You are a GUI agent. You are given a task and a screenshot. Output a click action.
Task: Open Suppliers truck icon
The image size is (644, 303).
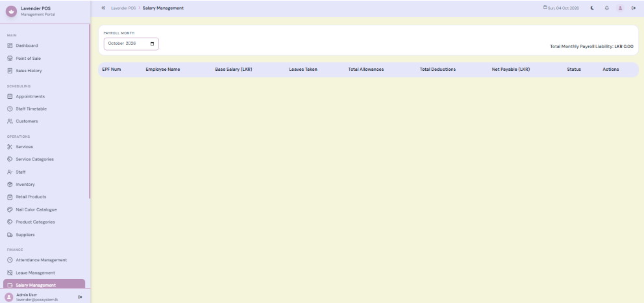(x=10, y=235)
